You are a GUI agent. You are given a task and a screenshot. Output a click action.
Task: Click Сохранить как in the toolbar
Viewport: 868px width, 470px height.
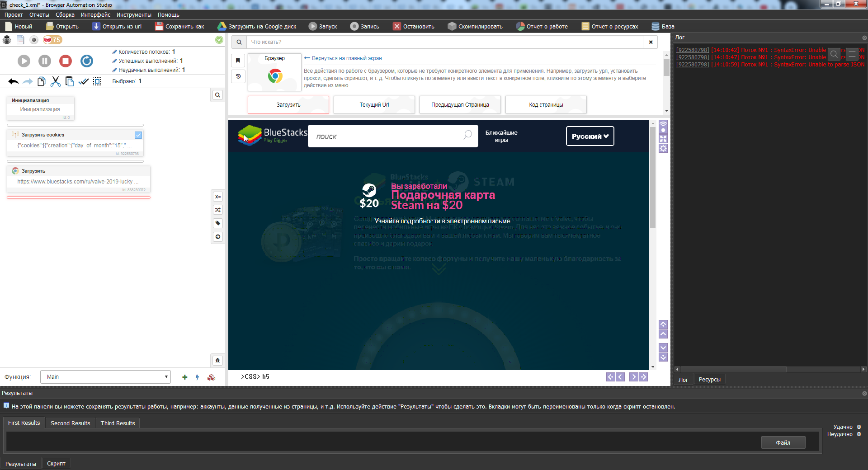179,26
